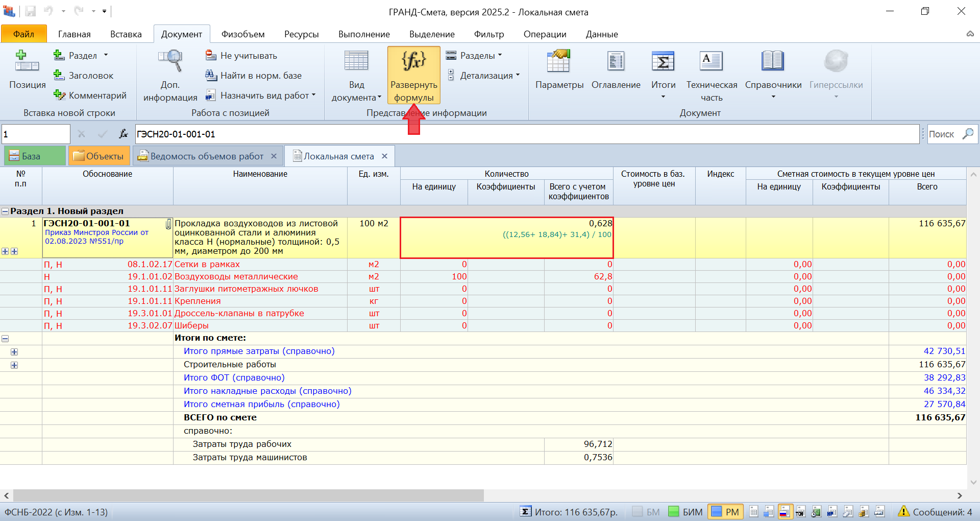The height and width of the screenshot is (521, 980).
Task: Select the Воздуховоды металлические row
Action: [483, 277]
